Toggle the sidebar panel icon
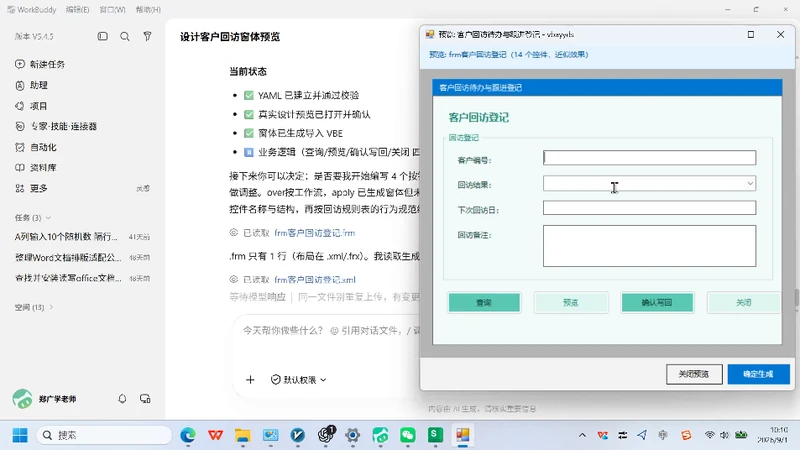This screenshot has height=450, width=800. (x=103, y=36)
